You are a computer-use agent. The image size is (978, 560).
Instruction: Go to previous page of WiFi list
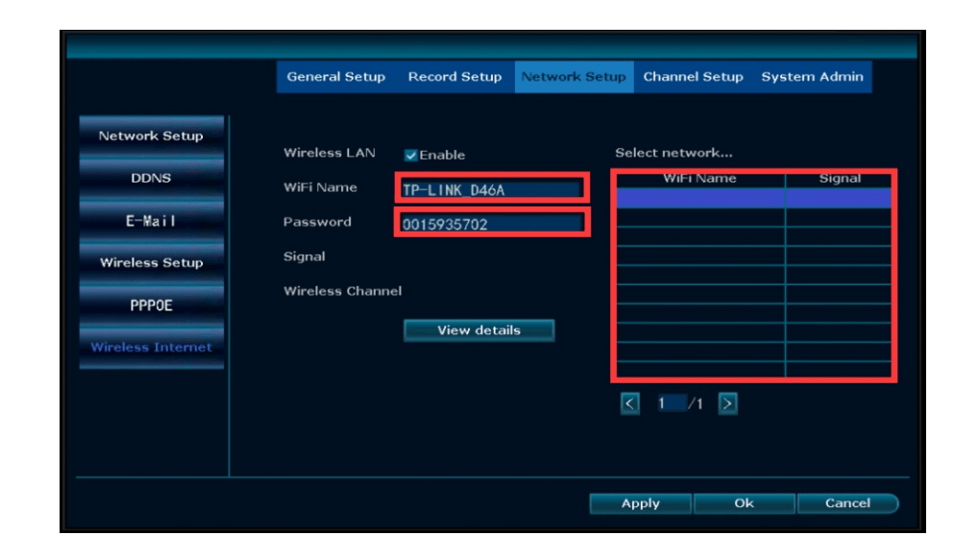coord(629,404)
